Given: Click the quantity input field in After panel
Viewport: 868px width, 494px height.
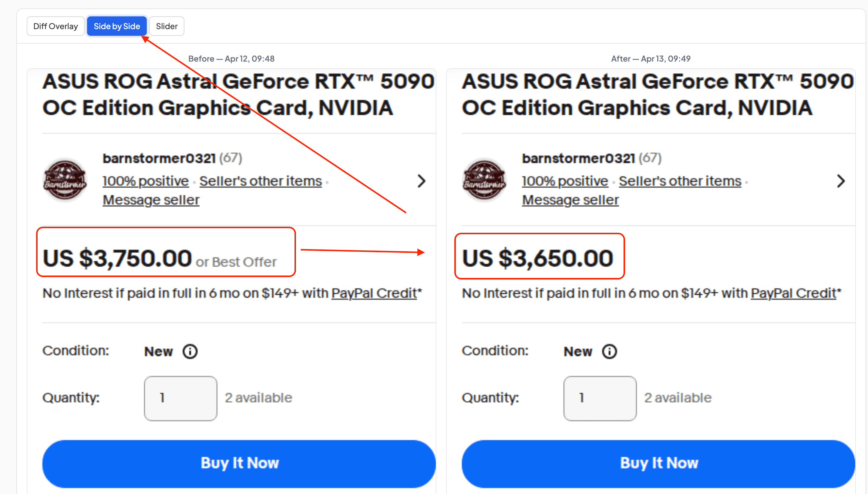Looking at the screenshot, I should 600,398.
